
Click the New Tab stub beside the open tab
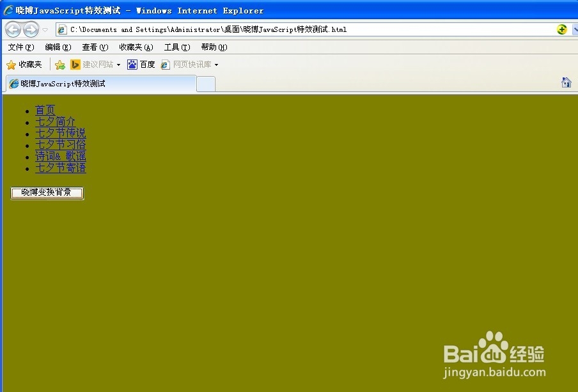[x=205, y=83]
